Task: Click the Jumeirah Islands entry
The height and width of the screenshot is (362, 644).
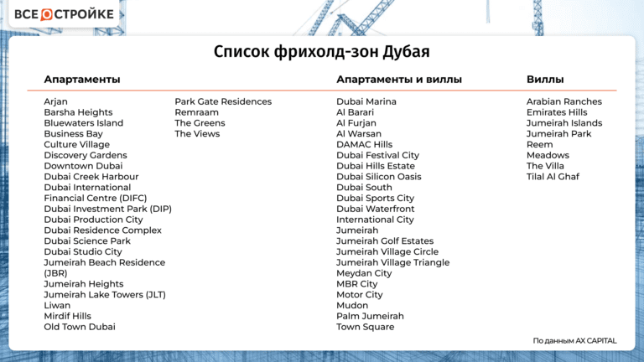Action: point(564,123)
